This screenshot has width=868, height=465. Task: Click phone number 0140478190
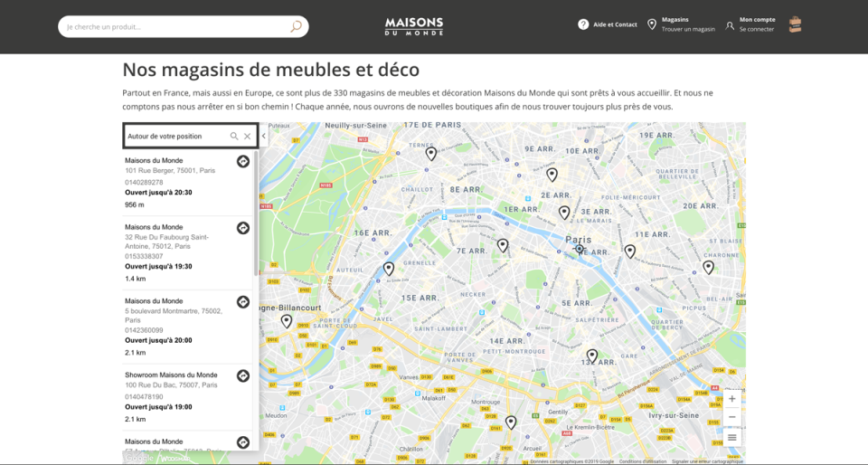[144, 397]
